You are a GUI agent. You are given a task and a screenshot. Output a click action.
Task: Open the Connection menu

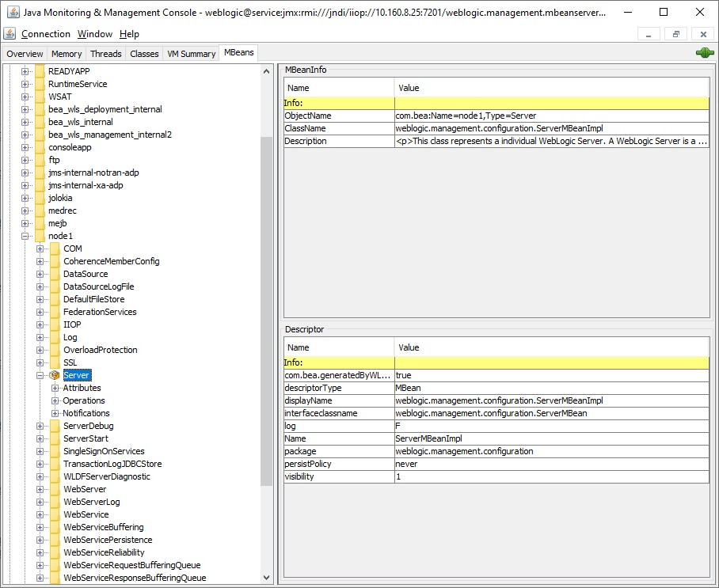click(46, 34)
